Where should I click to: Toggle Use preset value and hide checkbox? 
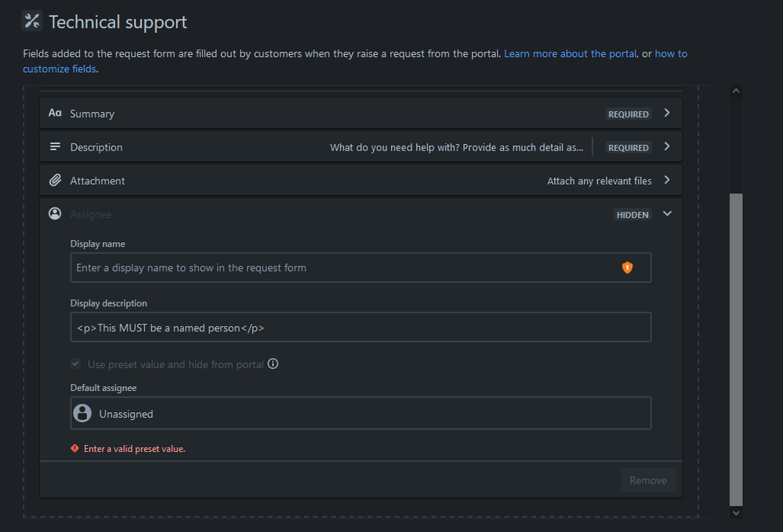click(x=75, y=364)
